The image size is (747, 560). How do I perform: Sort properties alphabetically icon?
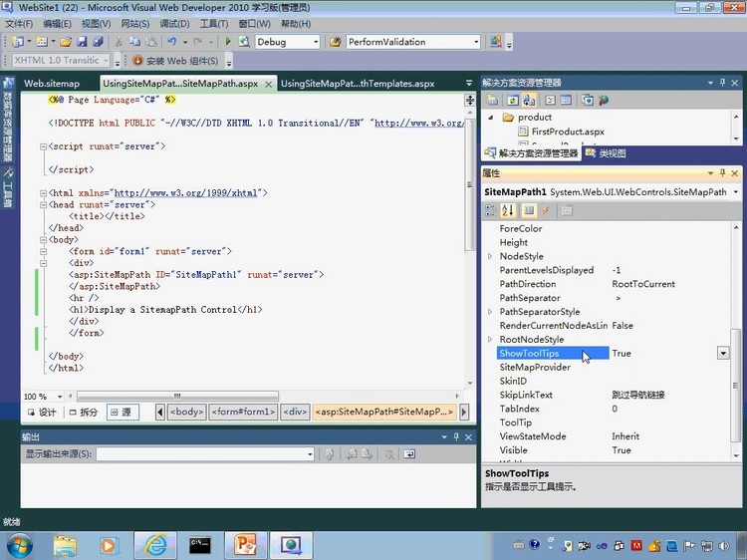(x=508, y=210)
